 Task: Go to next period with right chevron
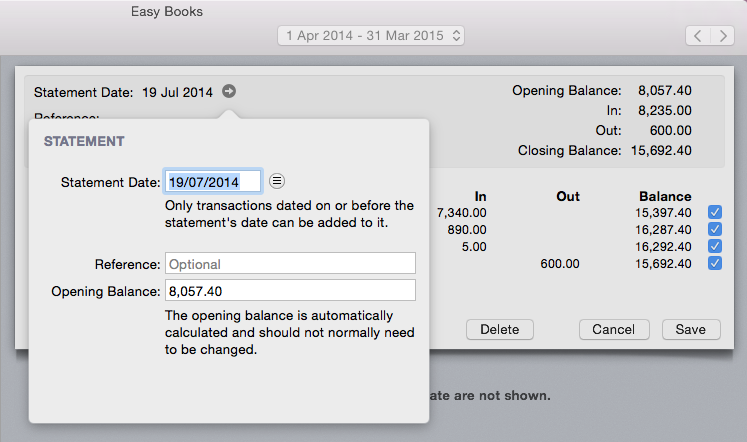click(723, 36)
